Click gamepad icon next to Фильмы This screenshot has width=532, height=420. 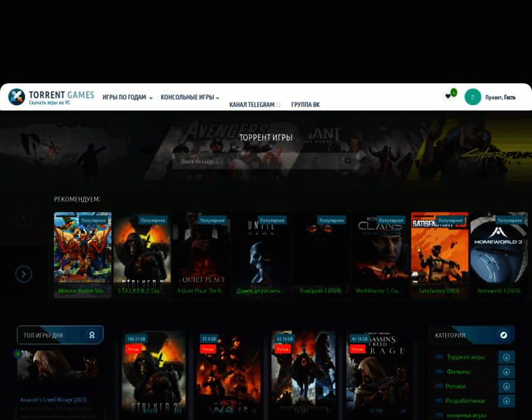click(440, 372)
